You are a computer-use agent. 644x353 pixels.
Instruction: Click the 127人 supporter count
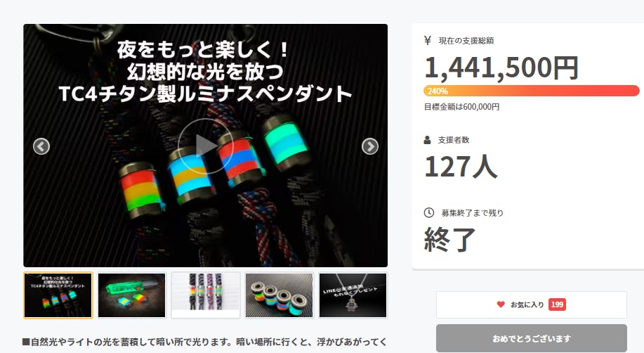(461, 167)
